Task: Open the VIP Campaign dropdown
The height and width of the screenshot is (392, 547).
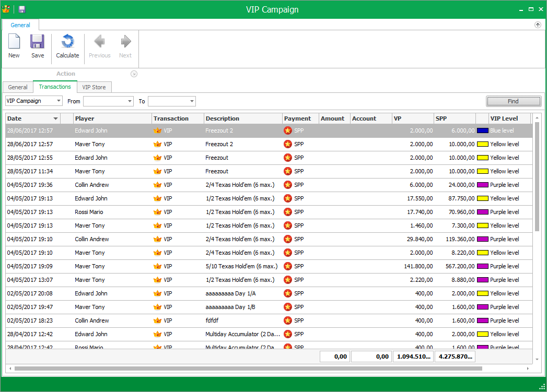Action: click(59, 101)
